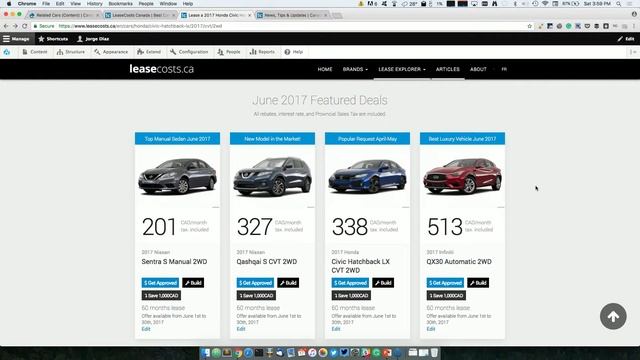Click the Edit link on the Sentra card
640x360 pixels.
coord(146,329)
